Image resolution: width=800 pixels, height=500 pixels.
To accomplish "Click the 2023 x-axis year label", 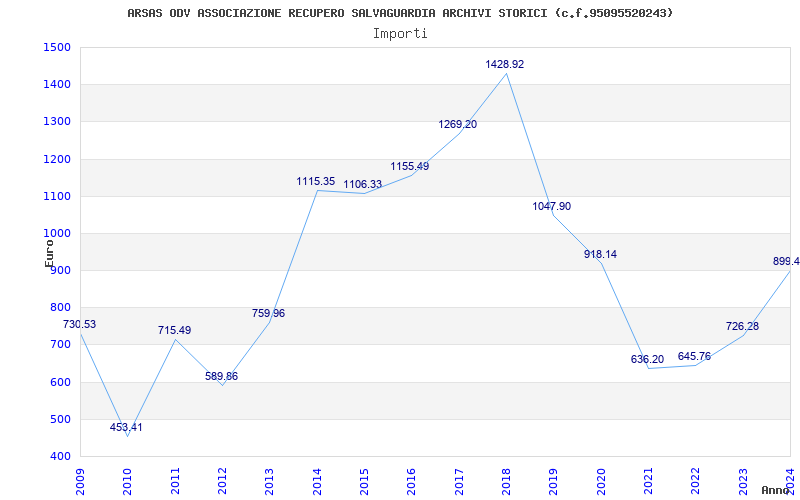I will (x=743, y=481).
